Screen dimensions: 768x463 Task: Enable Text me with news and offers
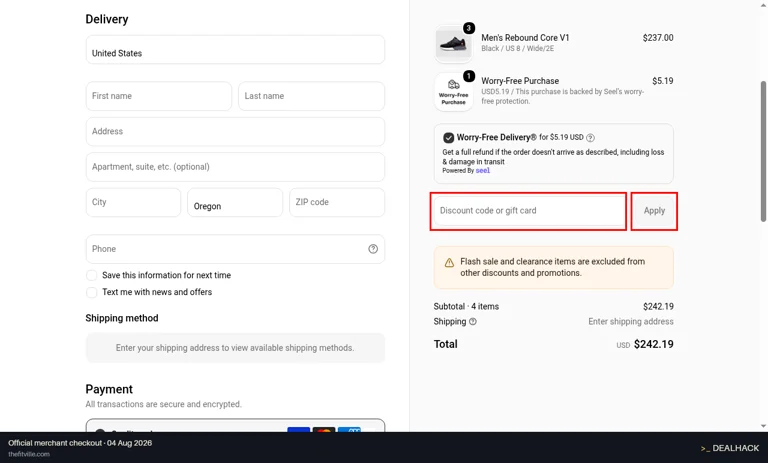coord(92,292)
